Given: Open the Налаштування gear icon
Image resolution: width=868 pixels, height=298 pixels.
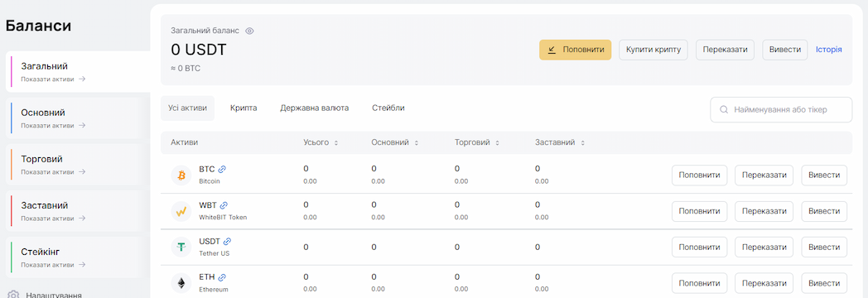Looking at the screenshot, I should coord(13,295).
